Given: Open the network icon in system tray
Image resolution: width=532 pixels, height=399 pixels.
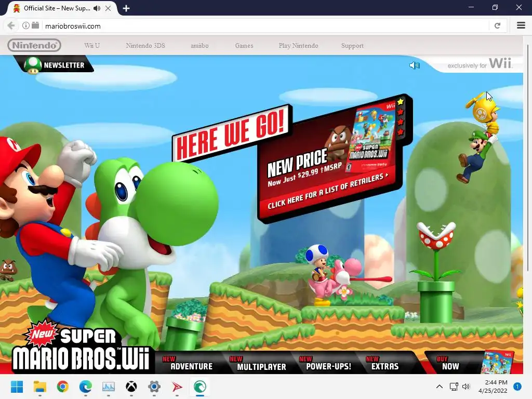Looking at the screenshot, I should (454, 387).
